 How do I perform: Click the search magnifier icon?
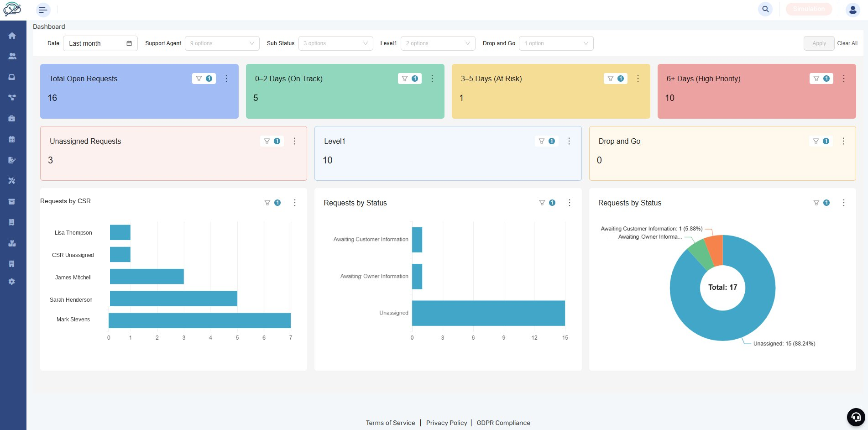pyautogui.click(x=765, y=9)
